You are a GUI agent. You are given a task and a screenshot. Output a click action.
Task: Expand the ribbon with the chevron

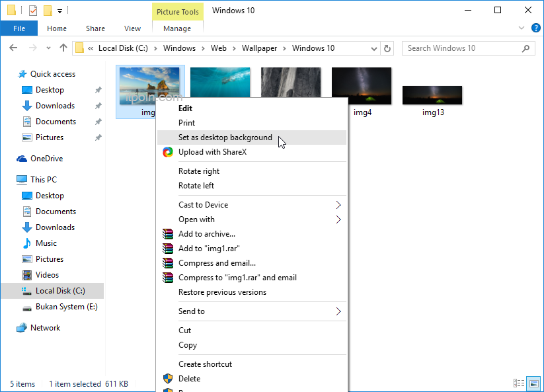click(x=521, y=28)
